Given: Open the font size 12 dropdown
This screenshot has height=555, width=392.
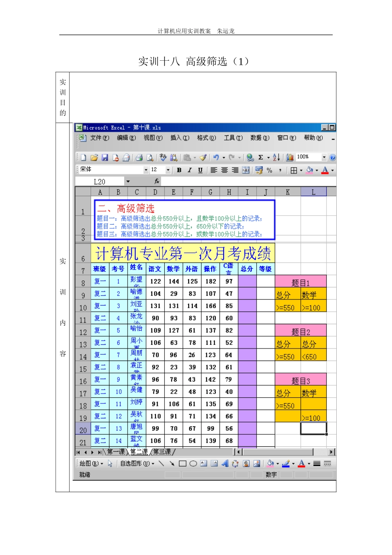Looking at the screenshot, I should coord(168,170).
